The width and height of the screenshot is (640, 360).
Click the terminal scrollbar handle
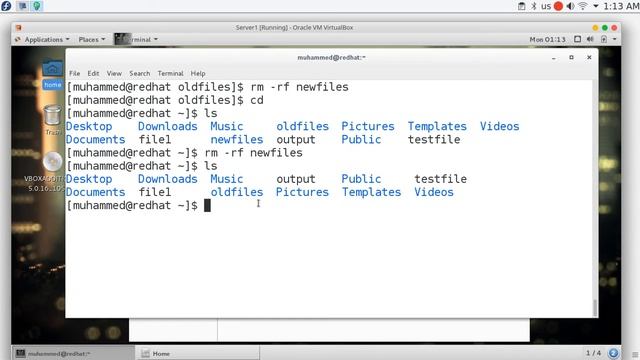tap(595, 307)
